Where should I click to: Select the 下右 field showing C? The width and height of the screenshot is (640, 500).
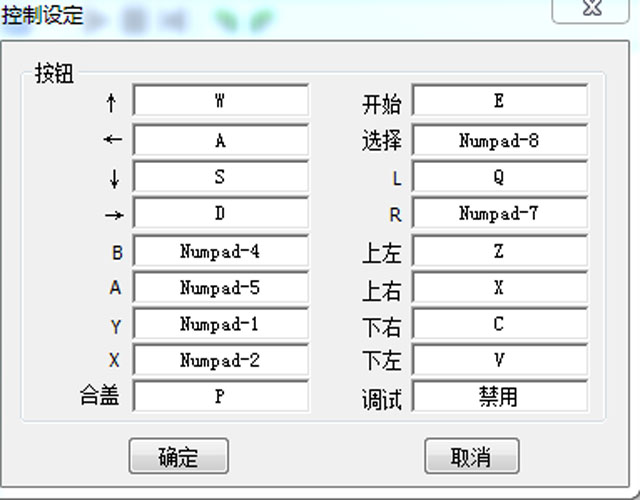499,325
